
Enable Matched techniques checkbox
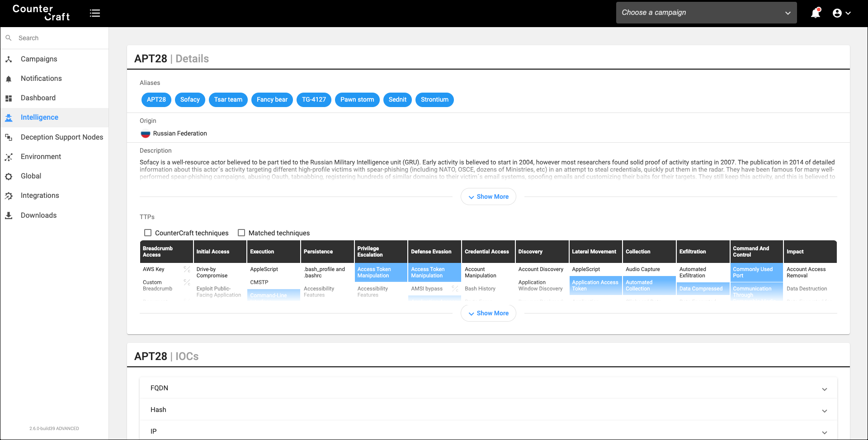(241, 233)
